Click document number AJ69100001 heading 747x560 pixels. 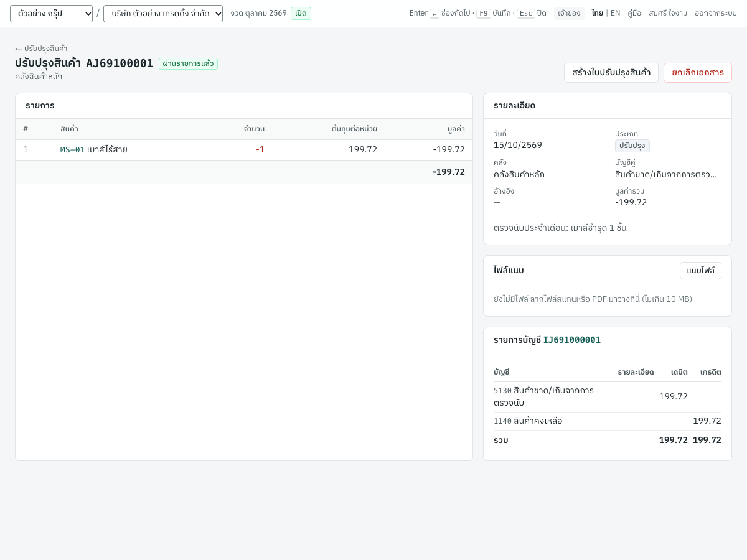click(120, 63)
